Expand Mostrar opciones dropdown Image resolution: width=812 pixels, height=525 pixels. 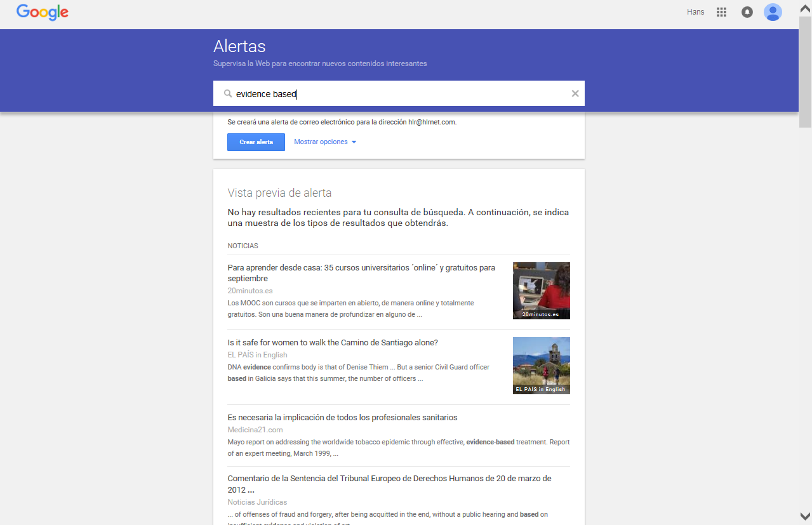325,142
